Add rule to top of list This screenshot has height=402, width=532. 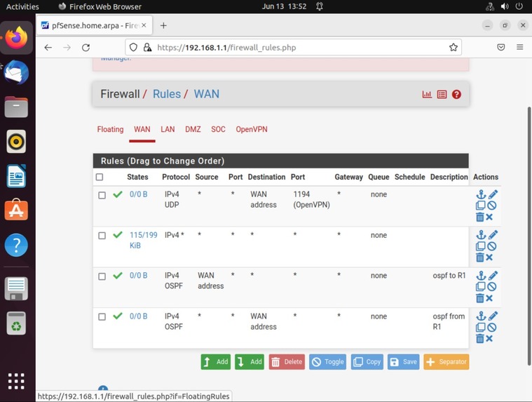(216, 362)
